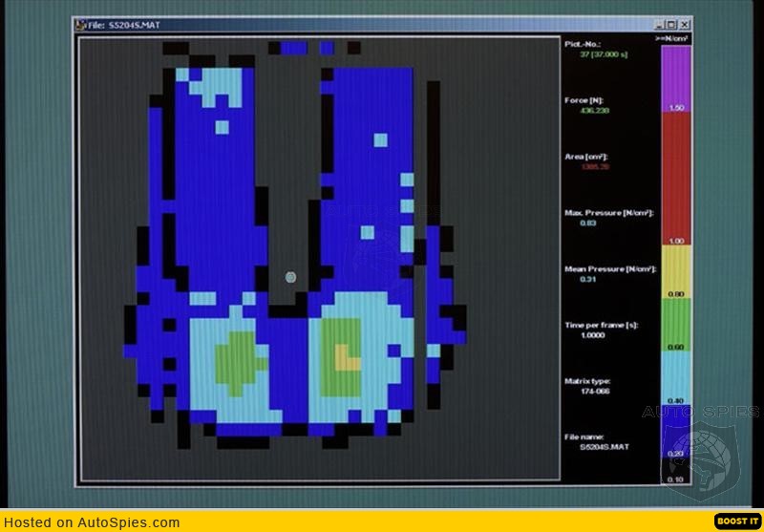This screenshot has height=532, width=764.
Task: Minimize the S5204S.MAT window
Action: 658,25
